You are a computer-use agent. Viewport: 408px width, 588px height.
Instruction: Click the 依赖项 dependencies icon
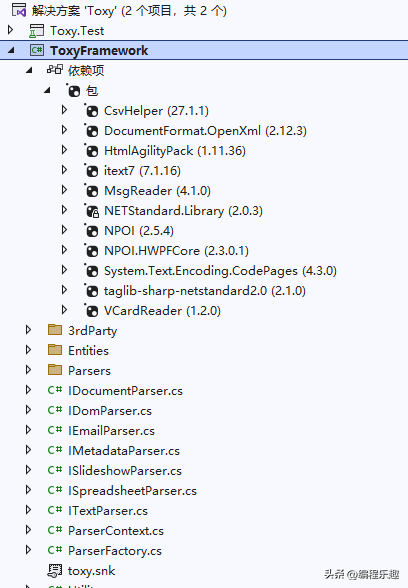[55, 70]
